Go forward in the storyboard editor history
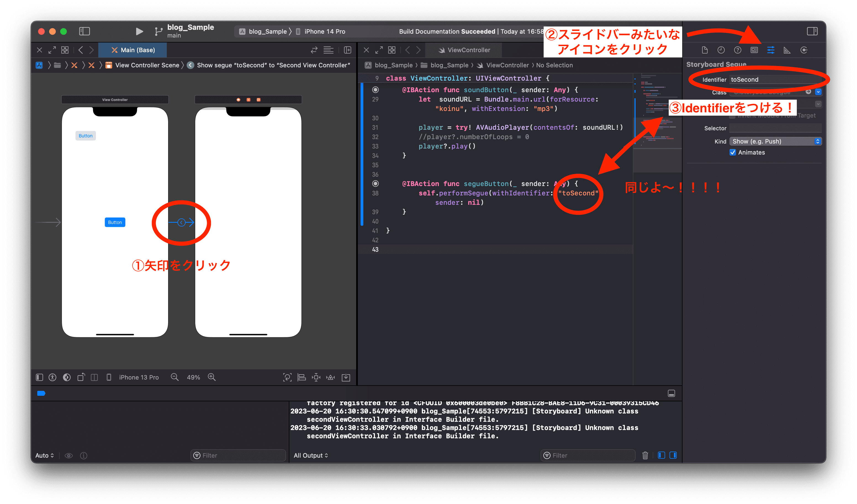This screenshot has width=857, height=504. [91, 50]
